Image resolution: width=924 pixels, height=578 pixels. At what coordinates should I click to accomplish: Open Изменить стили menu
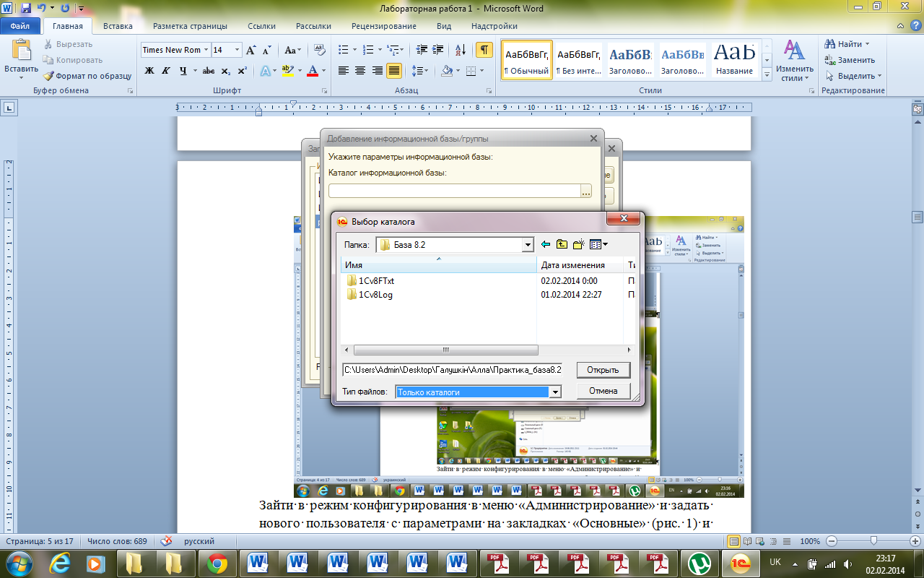(795, 60)
